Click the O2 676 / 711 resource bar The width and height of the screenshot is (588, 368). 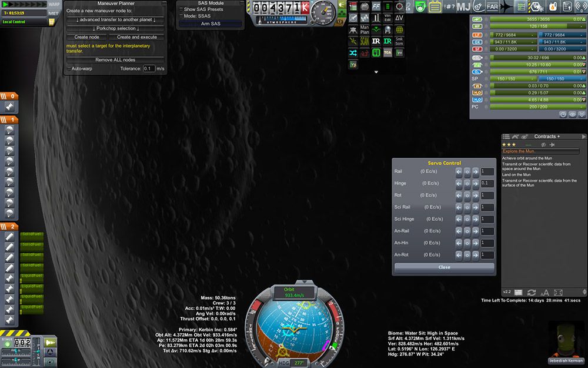(538, 72)
